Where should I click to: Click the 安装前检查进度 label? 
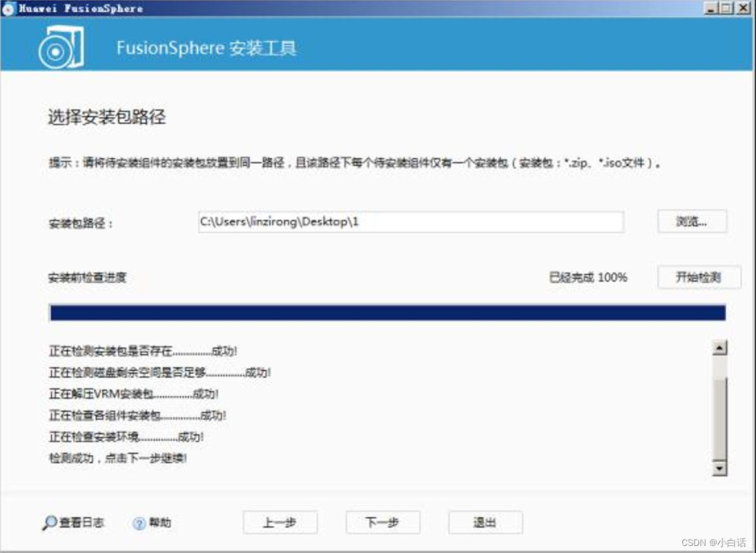tap(87, 277)
